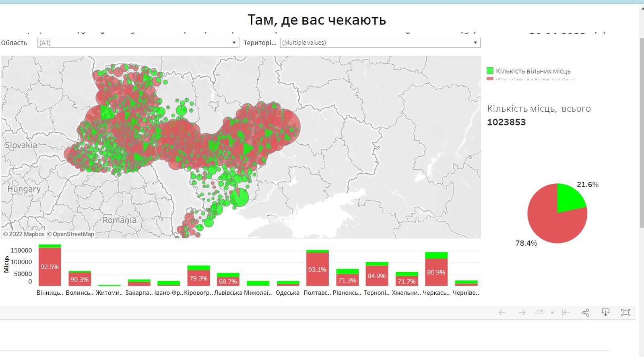This screenshot has width=644, height=357.
Task: Select the green free-places legend swatch
Action: [x=490, y=71]
